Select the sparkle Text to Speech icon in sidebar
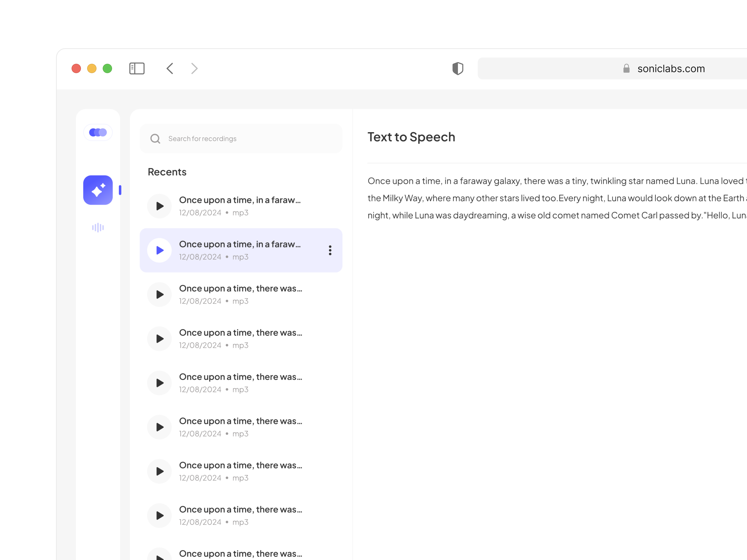This screenshot has height=560, width=747. (98, 190)
